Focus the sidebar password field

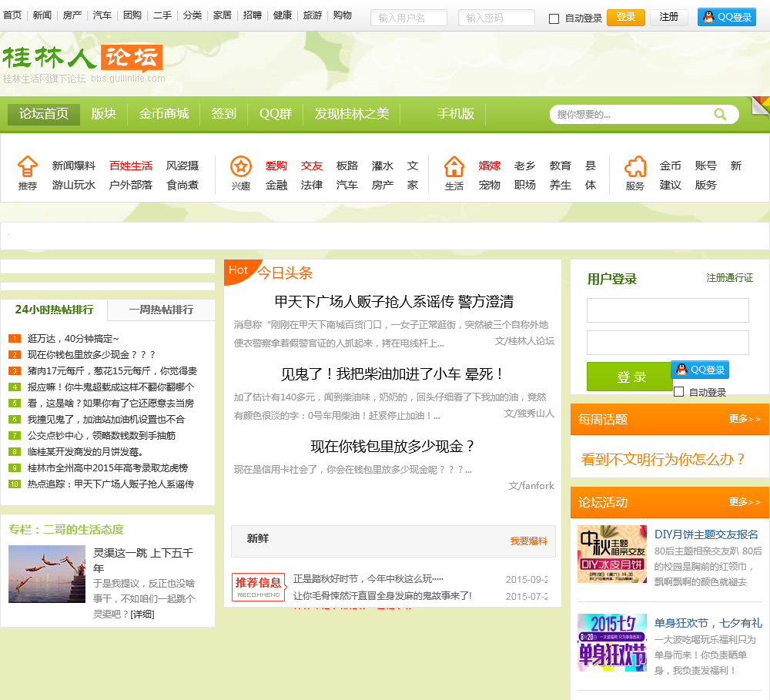point(668,343)
